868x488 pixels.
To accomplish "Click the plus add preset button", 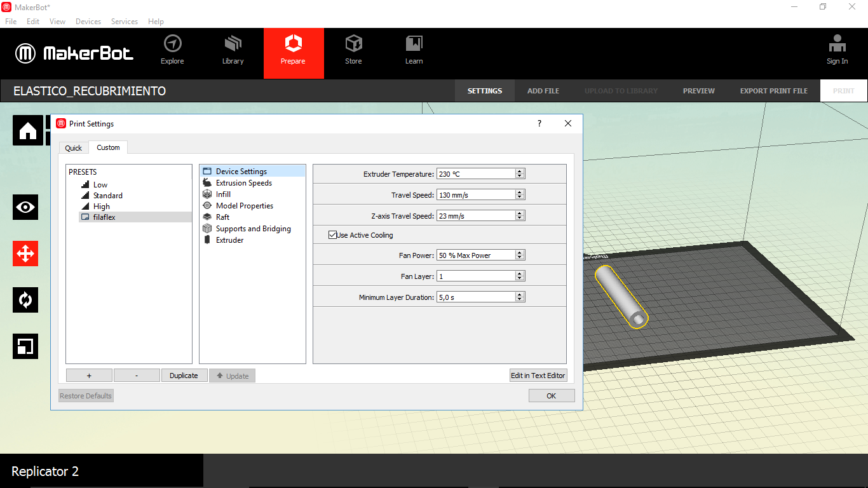I will click(89, 376).
